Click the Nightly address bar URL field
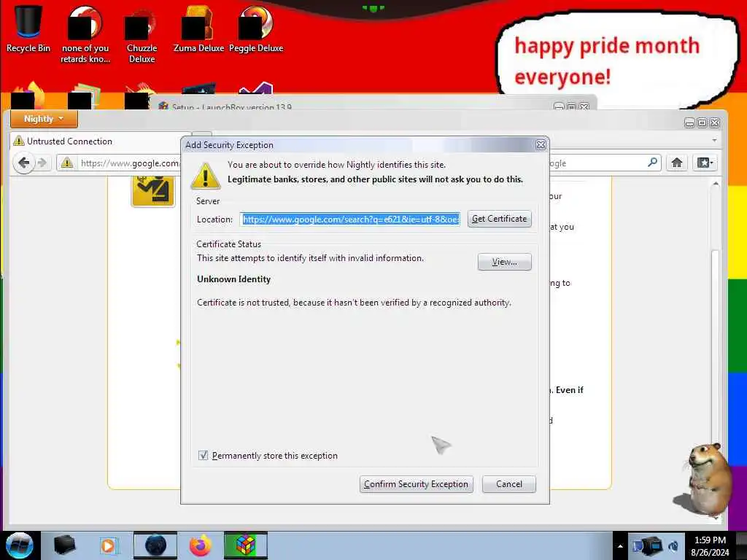 130,163
